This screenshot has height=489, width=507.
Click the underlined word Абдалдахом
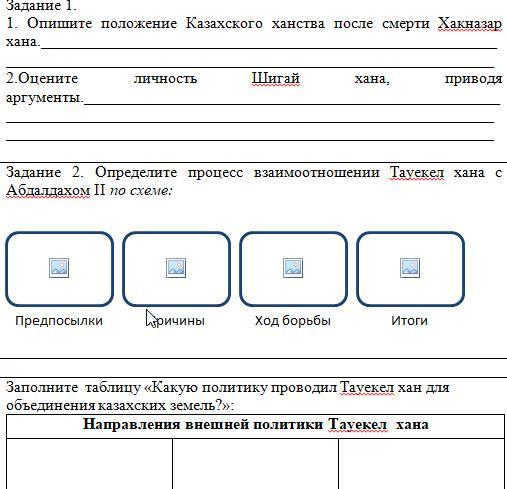tap(48, 191)
